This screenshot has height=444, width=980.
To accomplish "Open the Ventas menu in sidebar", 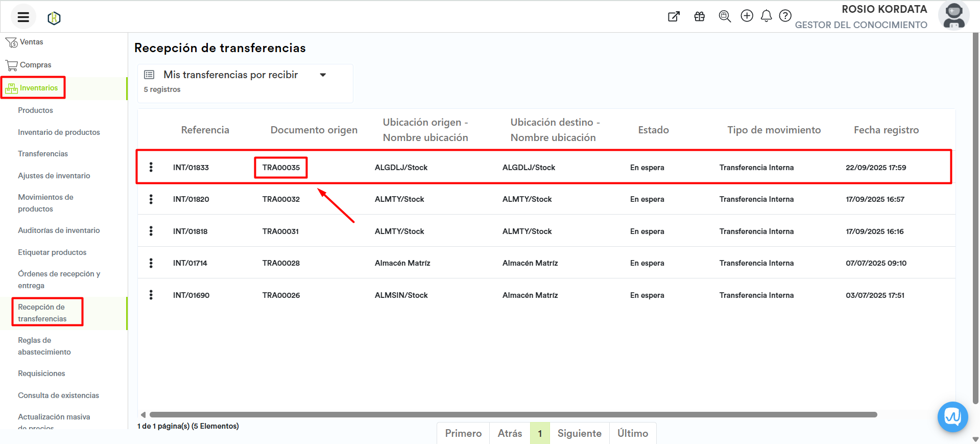I will (31, 42).
